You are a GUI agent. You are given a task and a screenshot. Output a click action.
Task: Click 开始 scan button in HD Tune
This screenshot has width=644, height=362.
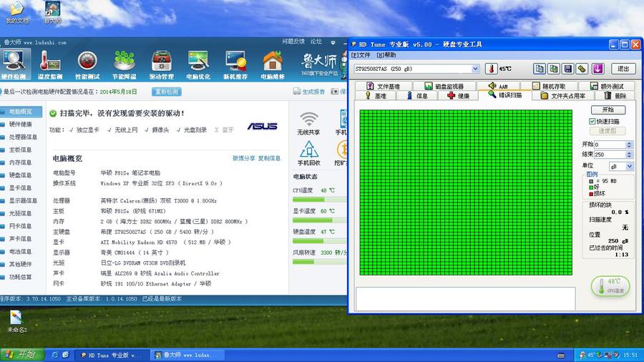[x=608, y=109]
